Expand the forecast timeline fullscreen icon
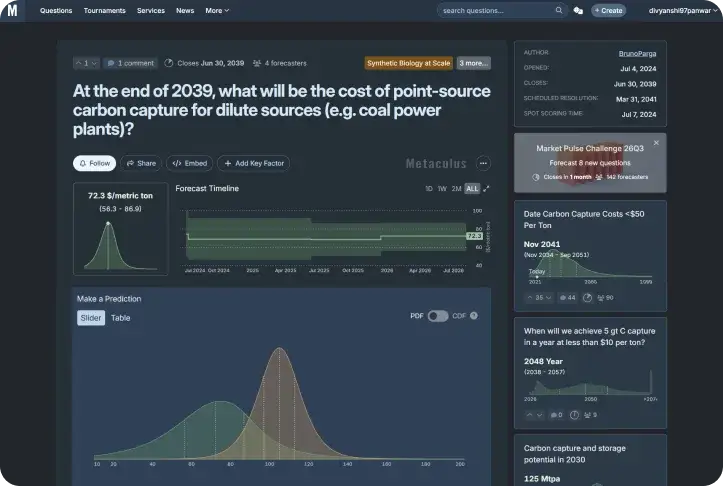 [486, 189]
